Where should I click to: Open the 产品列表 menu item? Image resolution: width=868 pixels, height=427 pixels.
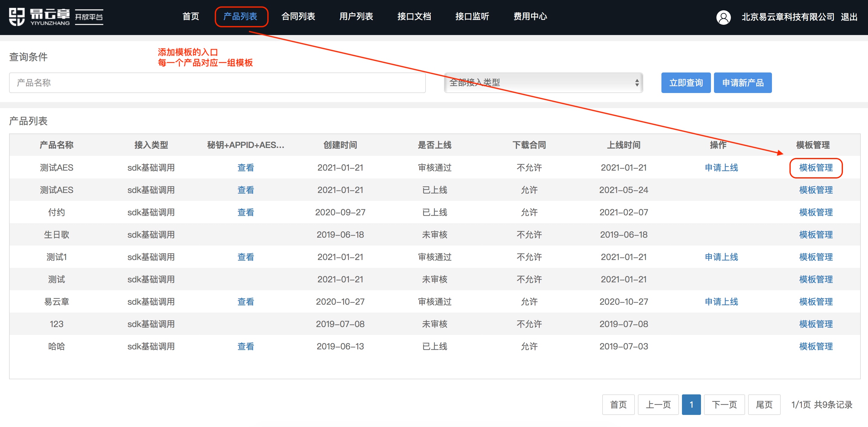click(240, 16)
